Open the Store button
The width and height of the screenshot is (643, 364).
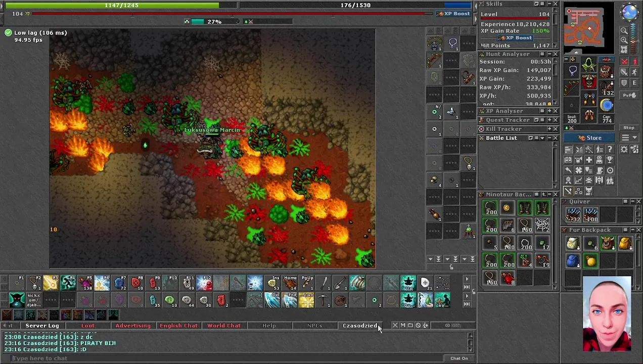(x=590, y=138)
